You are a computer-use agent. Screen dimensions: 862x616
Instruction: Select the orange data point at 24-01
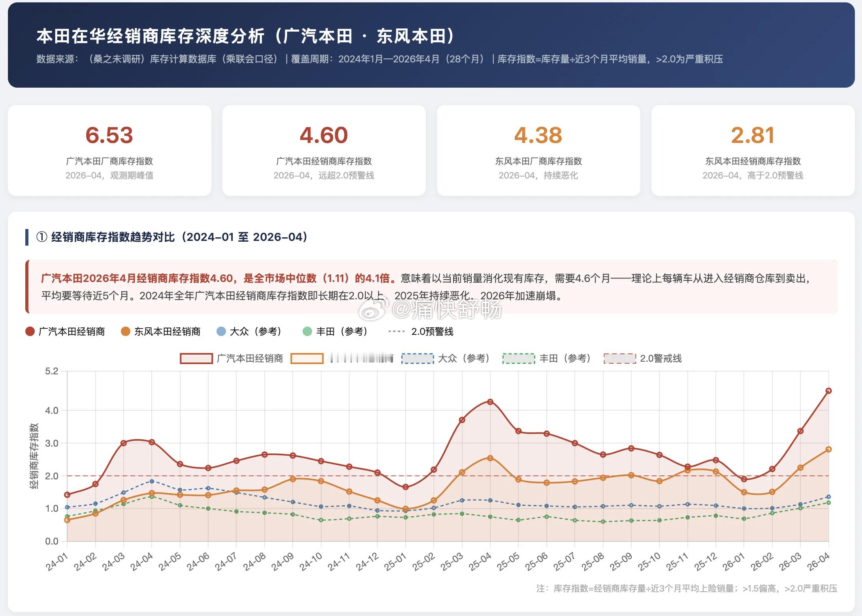pyautogui.click(x=67, y=520)
